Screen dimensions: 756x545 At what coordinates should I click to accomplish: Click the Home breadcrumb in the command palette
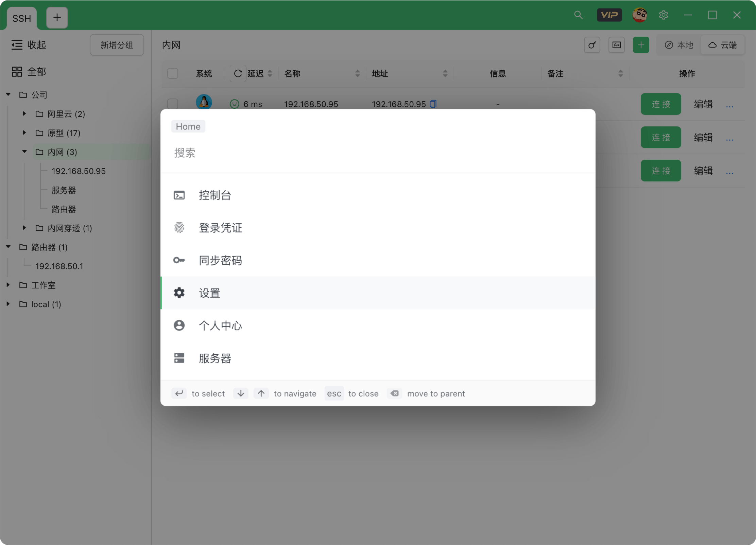tap(188, 126)
